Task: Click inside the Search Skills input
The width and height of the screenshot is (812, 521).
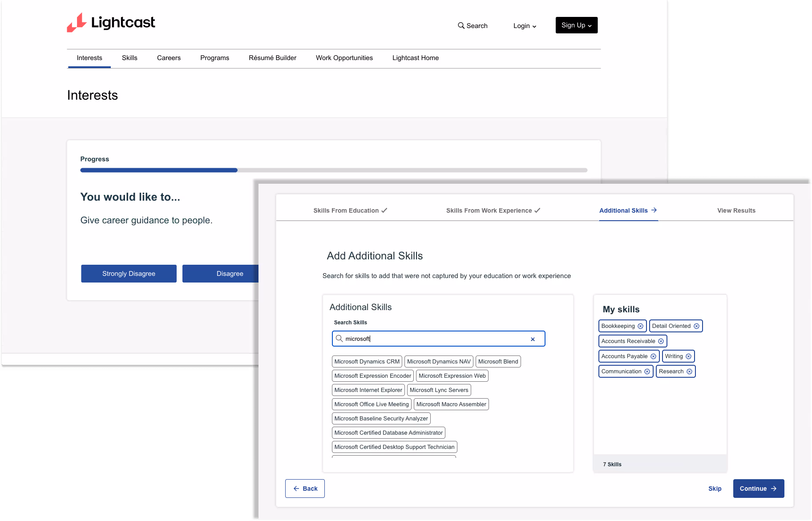Action: 438,339
